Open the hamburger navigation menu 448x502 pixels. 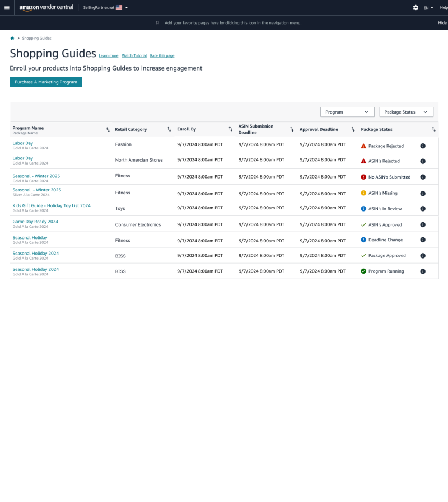point(7,7)
